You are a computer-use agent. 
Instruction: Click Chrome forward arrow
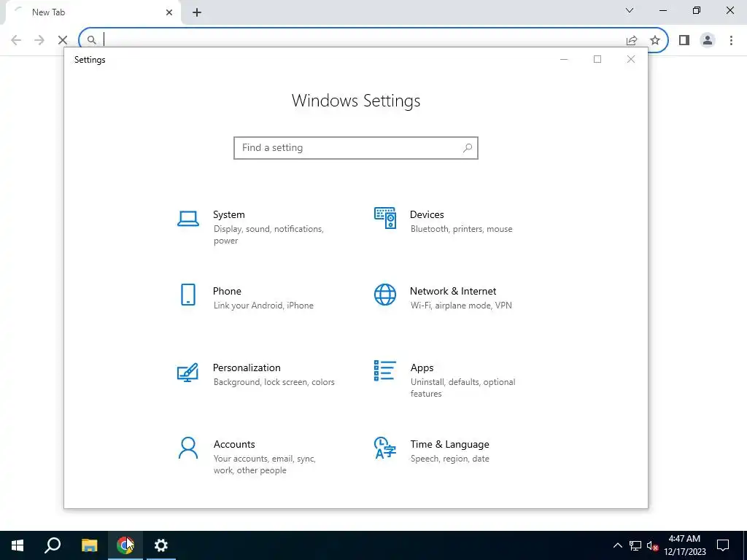[x=39, y=40]
